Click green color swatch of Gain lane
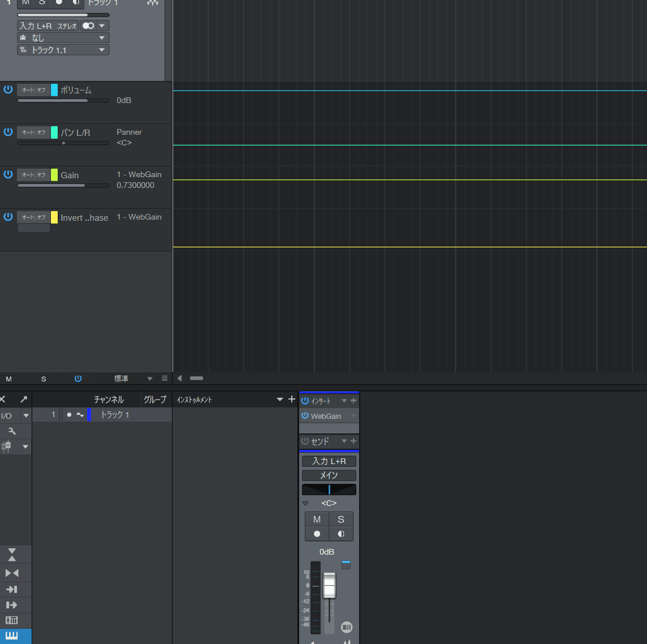Viewport: 647px width, 644px height. coord(54,175)
